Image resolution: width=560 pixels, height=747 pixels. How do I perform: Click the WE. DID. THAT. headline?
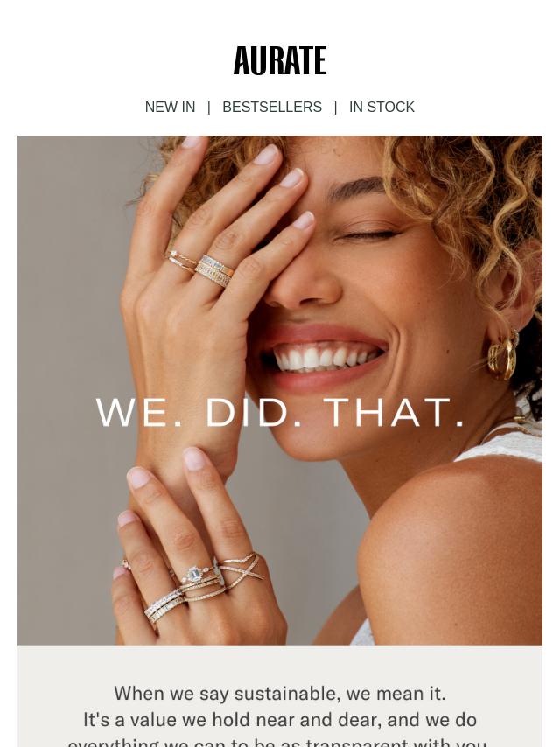[x=280, y=413]
